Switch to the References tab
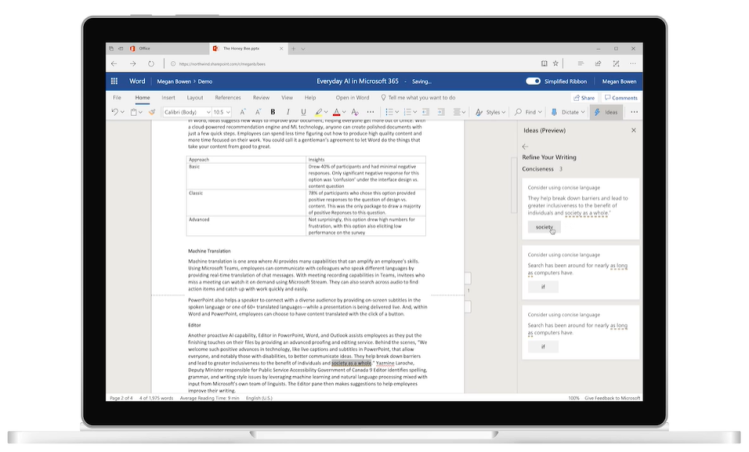Viewport: 749px width, 452px height. 228,97
